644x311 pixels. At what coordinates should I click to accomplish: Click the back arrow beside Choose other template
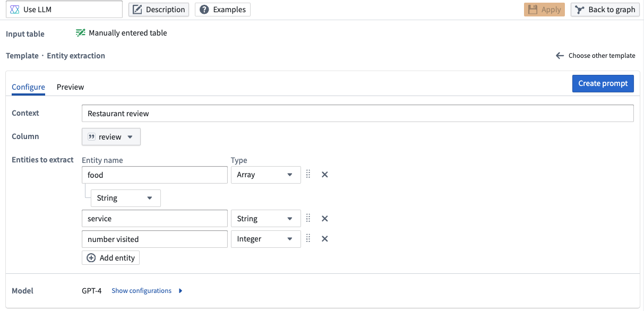click(x=560, y=56)
